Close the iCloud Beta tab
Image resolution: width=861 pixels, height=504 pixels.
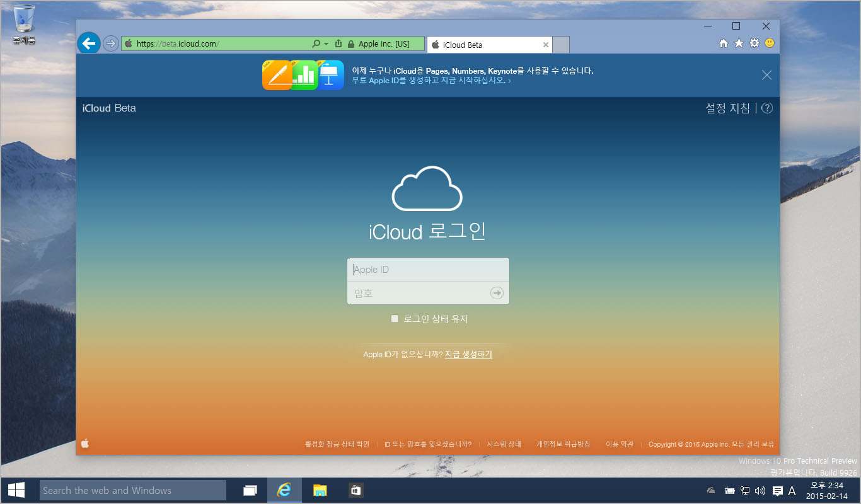[x=546, y=45]
